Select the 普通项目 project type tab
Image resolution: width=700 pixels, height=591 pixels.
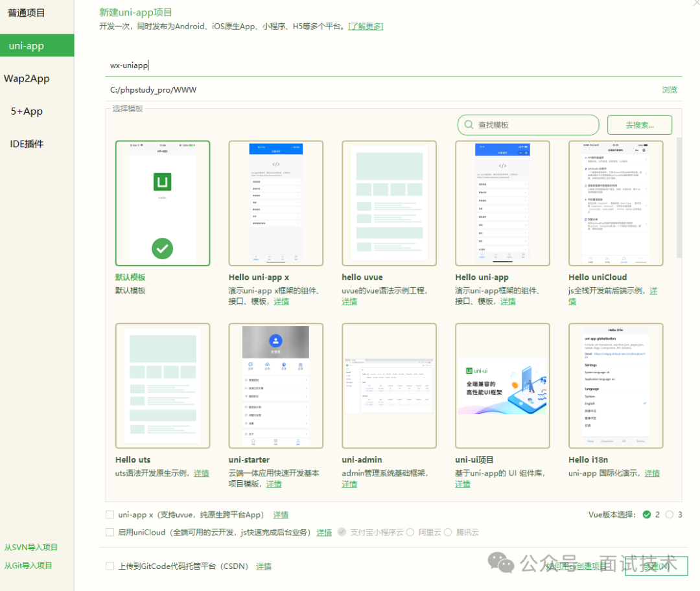[x=27, y=13]
